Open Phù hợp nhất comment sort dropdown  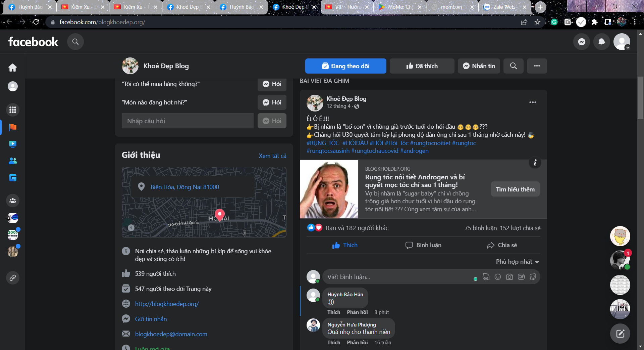pos(517,262)
